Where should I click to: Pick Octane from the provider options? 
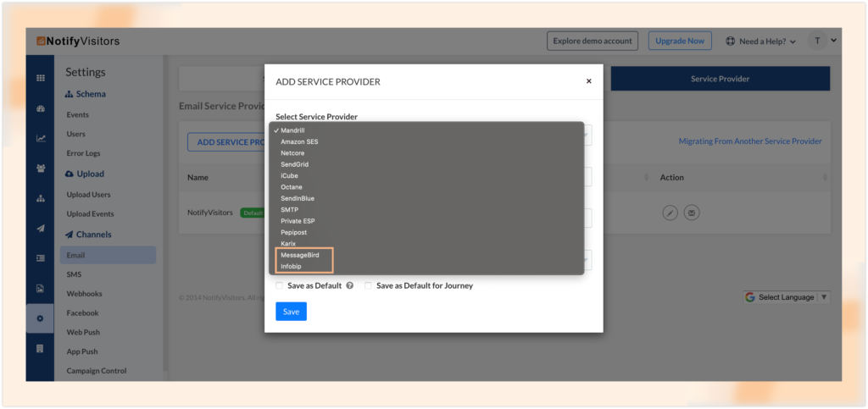[x=426, y=187]
